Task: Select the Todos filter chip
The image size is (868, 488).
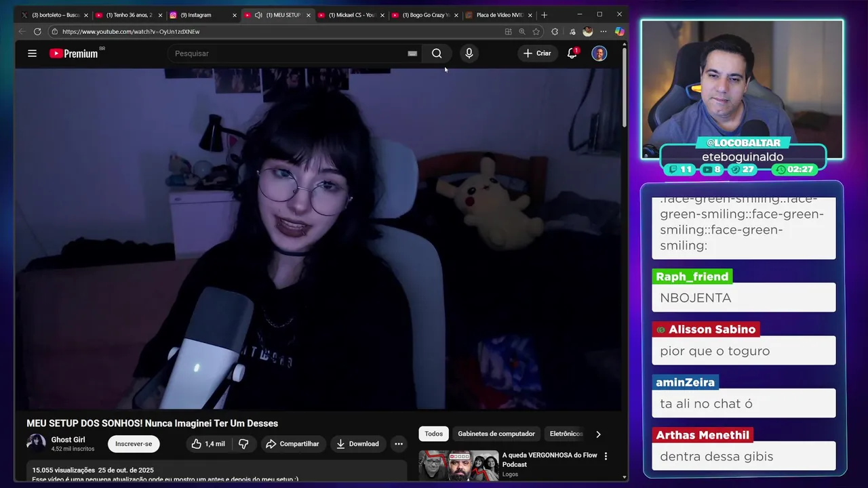Action: pos(433,434)
